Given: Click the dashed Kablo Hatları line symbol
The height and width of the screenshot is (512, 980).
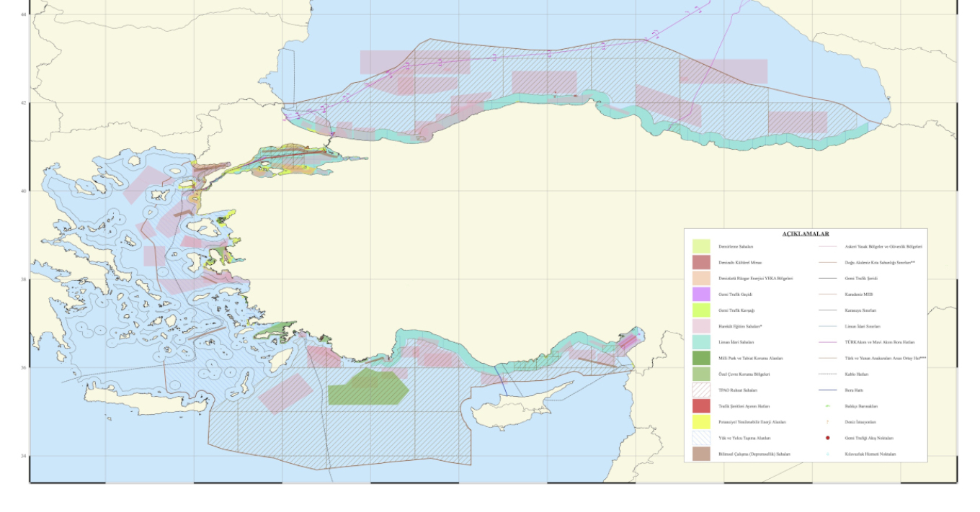Looking at the screenshot, I should [827, 374].
